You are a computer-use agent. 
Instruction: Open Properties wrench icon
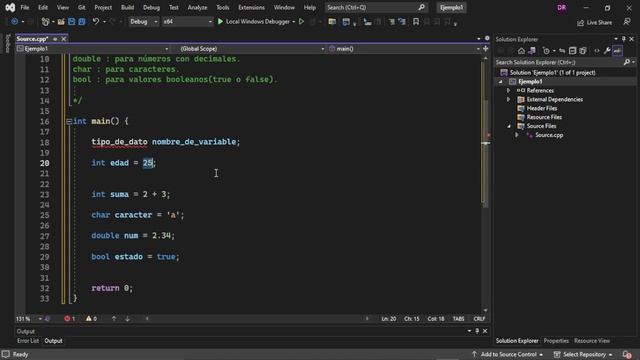[x=607, y=51]
